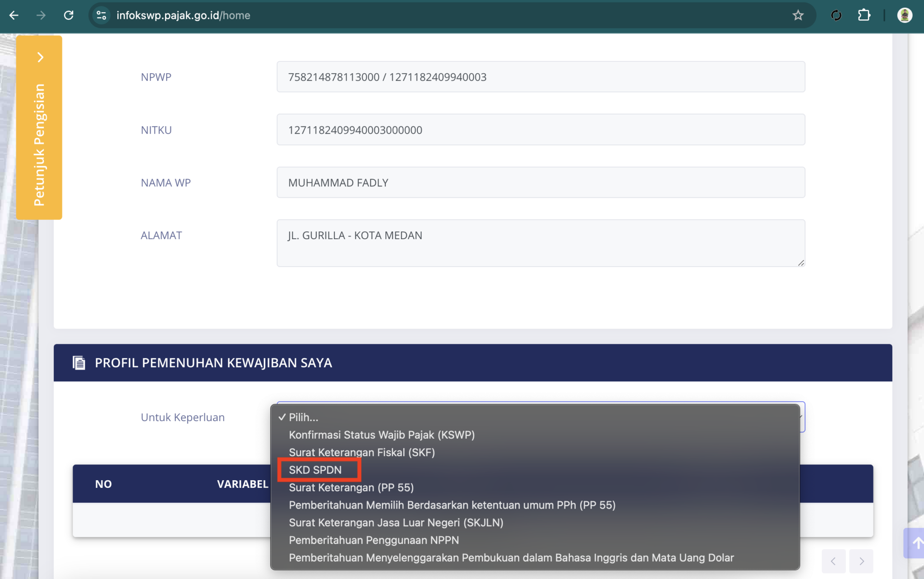
Task: Open the browser extensions puzzle icon
Action: coord(865,15)
